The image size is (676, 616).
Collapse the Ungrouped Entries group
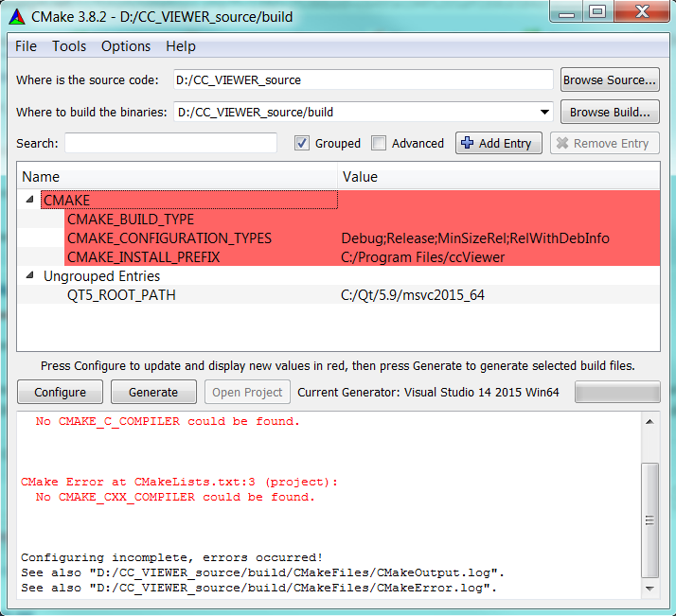[28, 276]
